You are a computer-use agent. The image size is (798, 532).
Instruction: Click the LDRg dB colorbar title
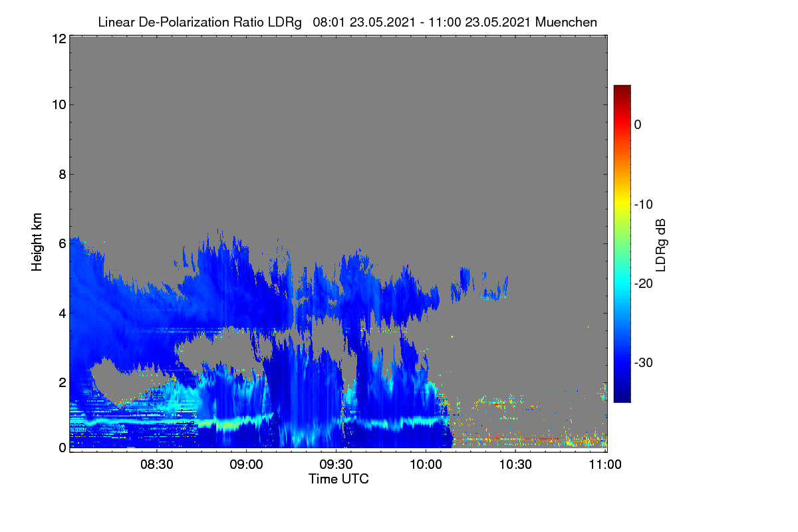(661, 244)
